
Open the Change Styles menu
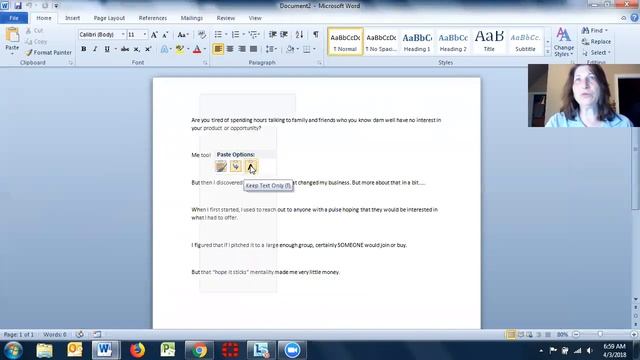564,42
